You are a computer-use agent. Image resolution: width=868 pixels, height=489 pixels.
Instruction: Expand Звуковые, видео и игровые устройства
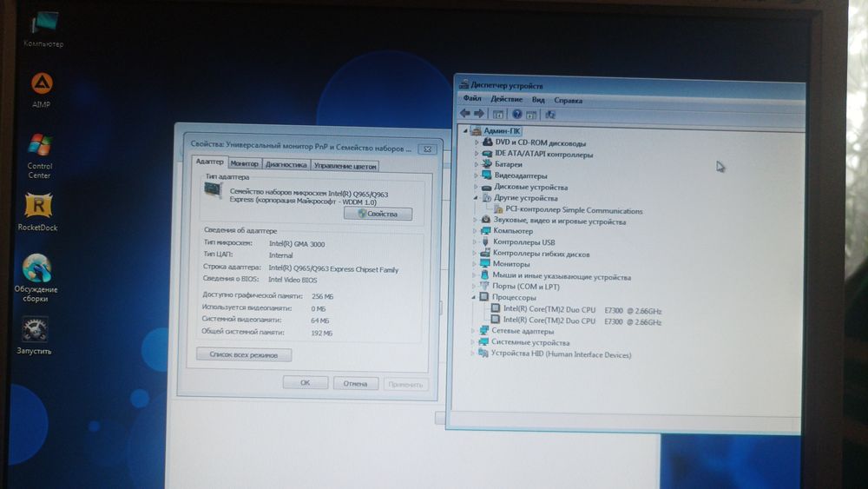[475, 220]
